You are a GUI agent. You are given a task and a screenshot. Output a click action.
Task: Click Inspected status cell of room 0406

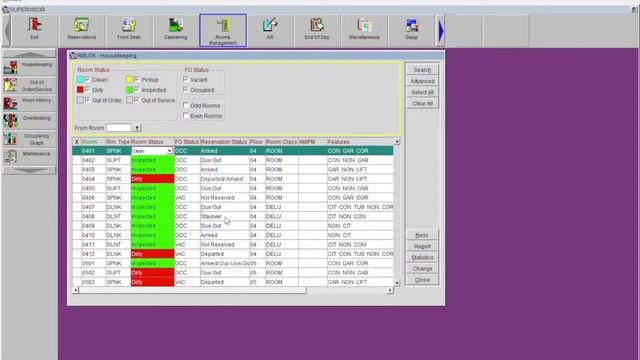pyautogui.click(x=152, y=198)
